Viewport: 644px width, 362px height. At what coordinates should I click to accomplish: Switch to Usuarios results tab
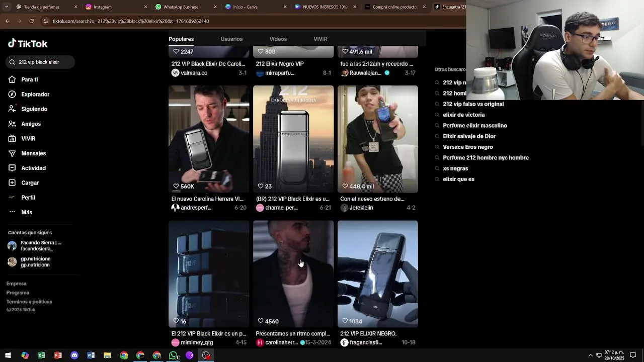(231, 39)
